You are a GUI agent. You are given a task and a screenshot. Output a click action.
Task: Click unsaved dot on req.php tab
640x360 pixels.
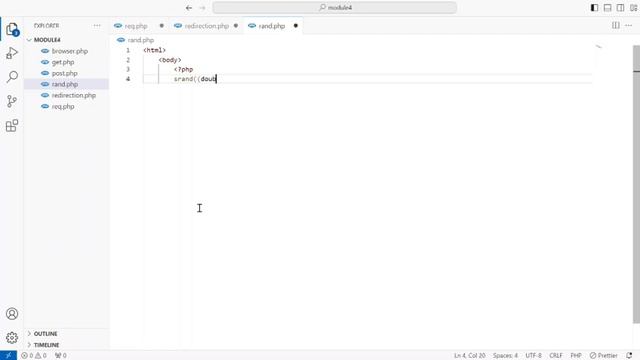(162, 26)
